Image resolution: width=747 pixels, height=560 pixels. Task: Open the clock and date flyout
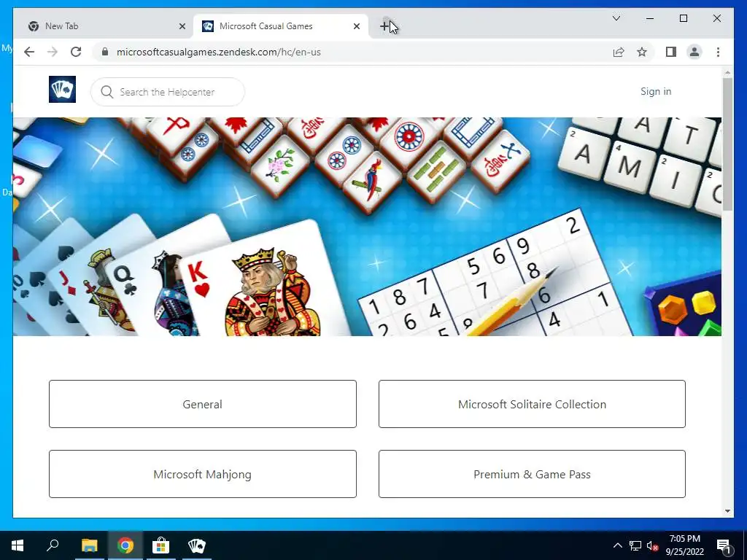coord(684,545)
